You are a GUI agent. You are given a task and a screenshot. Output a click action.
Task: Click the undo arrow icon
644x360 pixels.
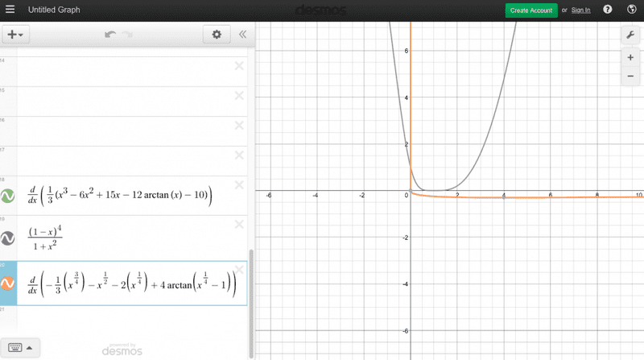click(110, 35)
